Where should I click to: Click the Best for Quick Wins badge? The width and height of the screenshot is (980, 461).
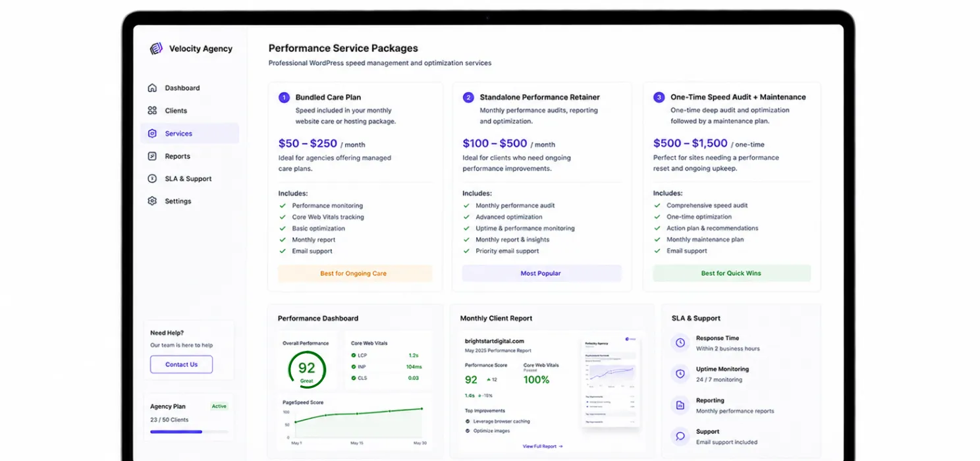pos(732,273)
